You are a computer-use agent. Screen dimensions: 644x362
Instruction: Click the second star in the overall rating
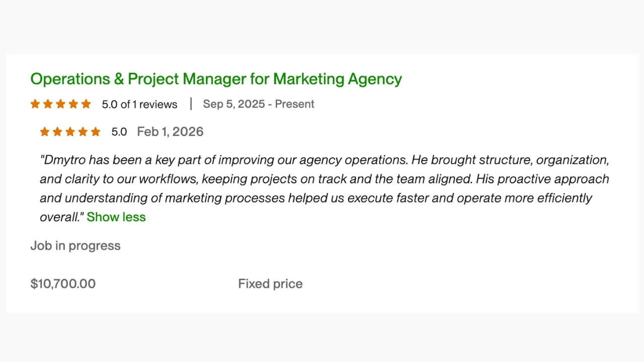click(48, 104)
